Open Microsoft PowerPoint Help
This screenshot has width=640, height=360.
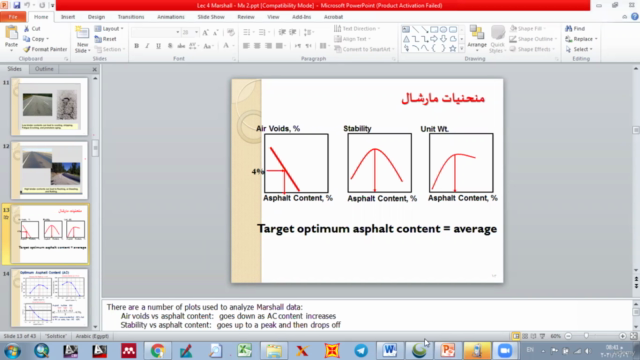pos(635,17)
